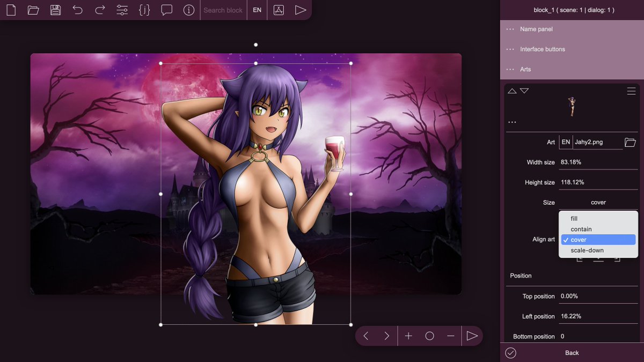
Task: Play scene from bottom control bar
Action: (472, 336)
